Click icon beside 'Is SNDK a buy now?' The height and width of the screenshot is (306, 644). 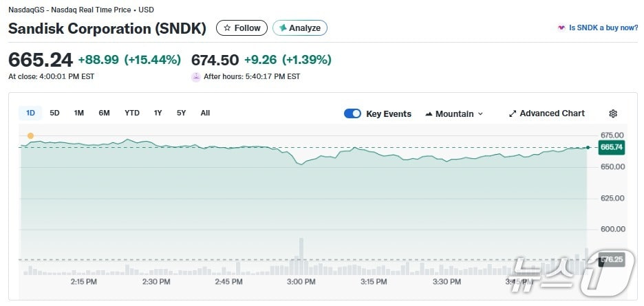click(561, 28)
